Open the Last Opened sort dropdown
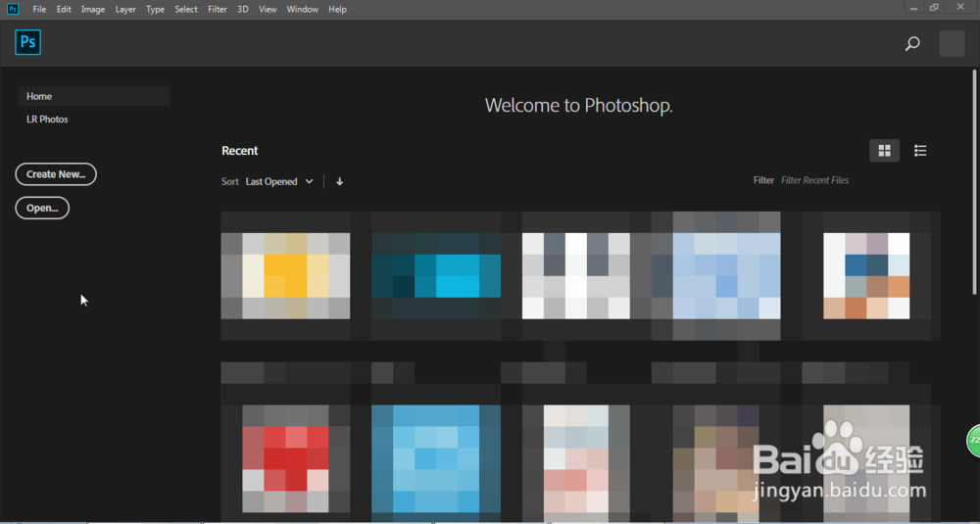 279,181
